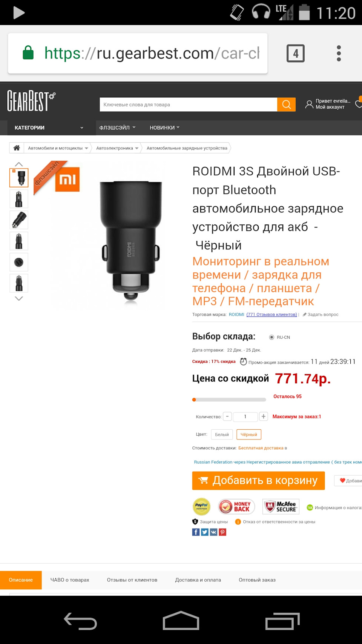Switch to Доставка и оплата tab
The image size is (362, 644).
198,580
